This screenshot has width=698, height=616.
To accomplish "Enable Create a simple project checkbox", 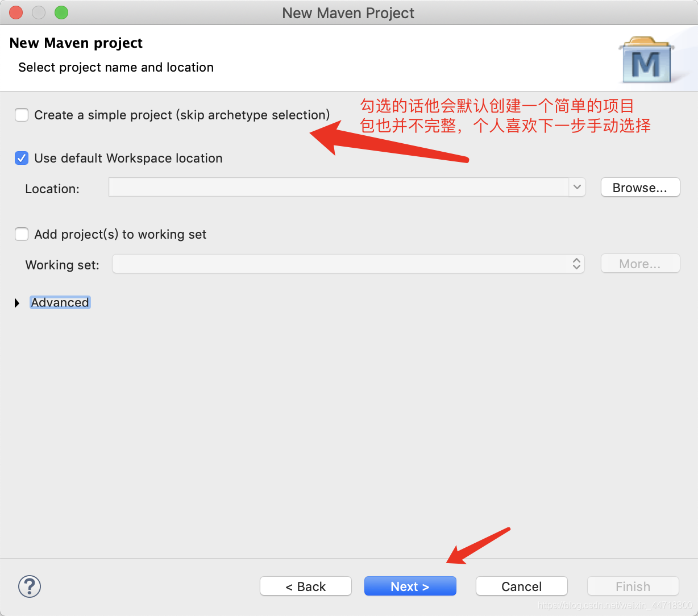I will [x=22, y=115].
